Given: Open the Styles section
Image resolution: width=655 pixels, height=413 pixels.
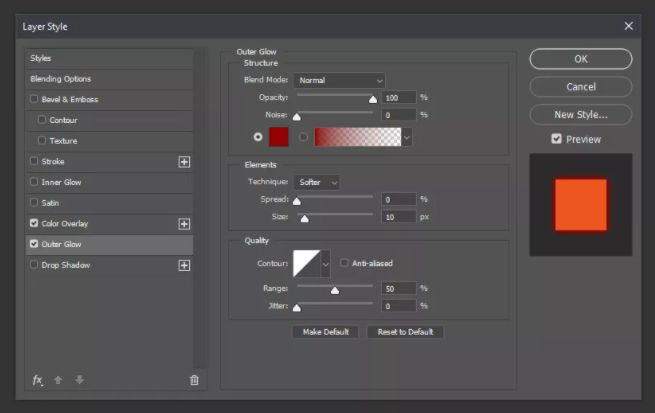Looking at the screenshot, I should click(x=109, y=58).
